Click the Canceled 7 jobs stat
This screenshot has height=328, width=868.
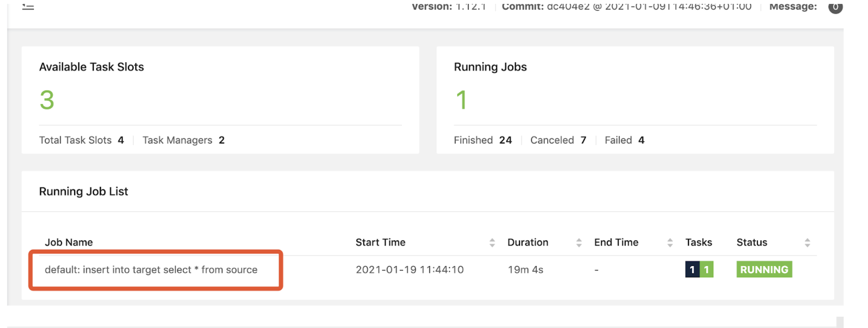point(558,140)
